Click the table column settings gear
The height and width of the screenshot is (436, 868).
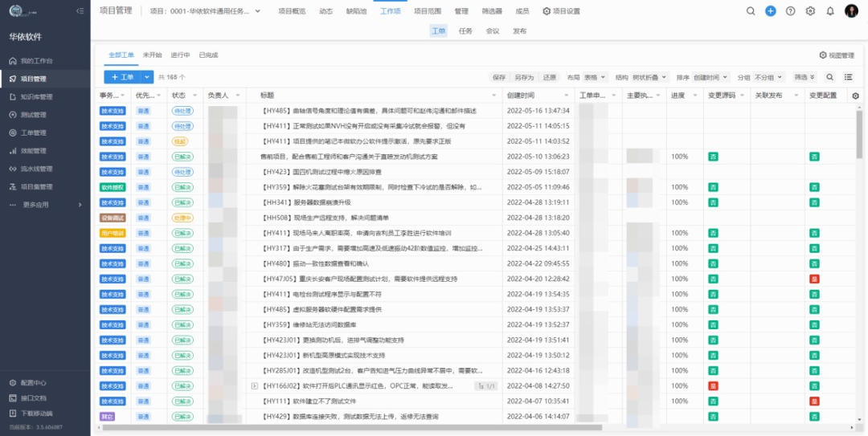[855, 96]
